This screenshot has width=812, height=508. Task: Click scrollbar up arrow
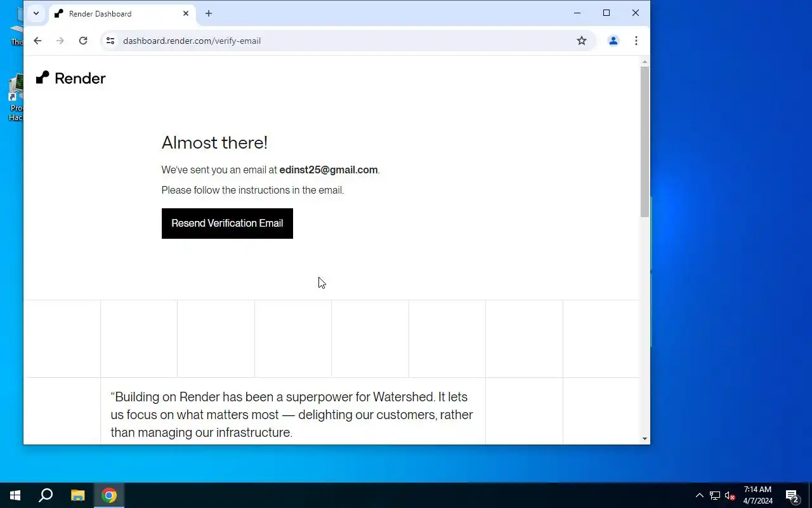[x=645, y=62]
